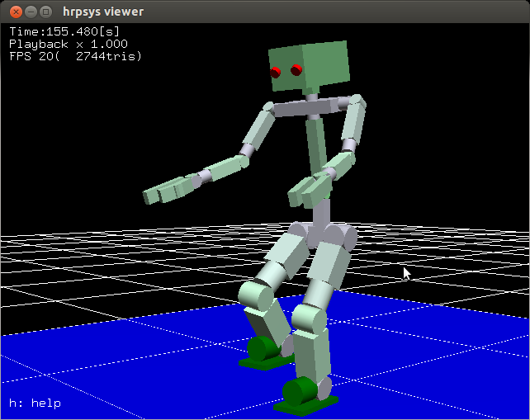
Task: Click the hrpsys viewer title text
Action: (x=102, y=12)
